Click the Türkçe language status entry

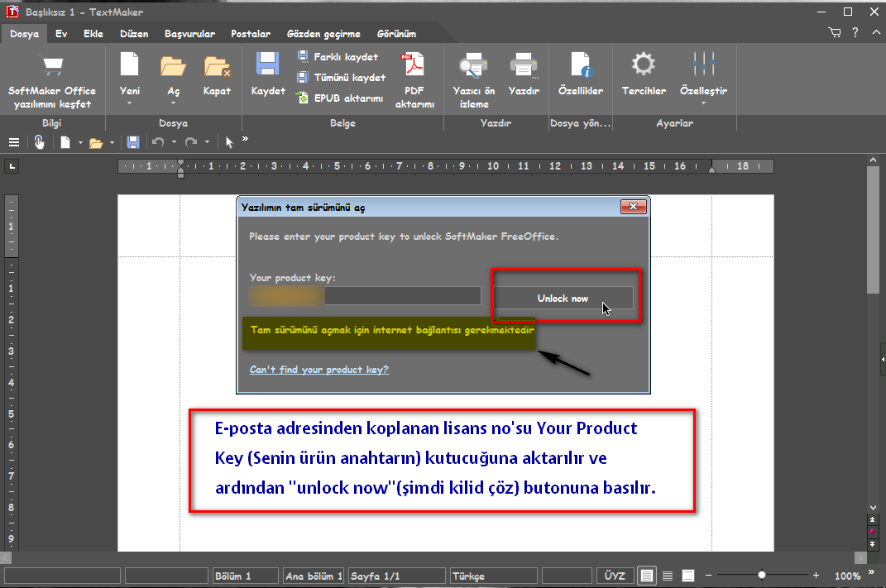(493, 576)
